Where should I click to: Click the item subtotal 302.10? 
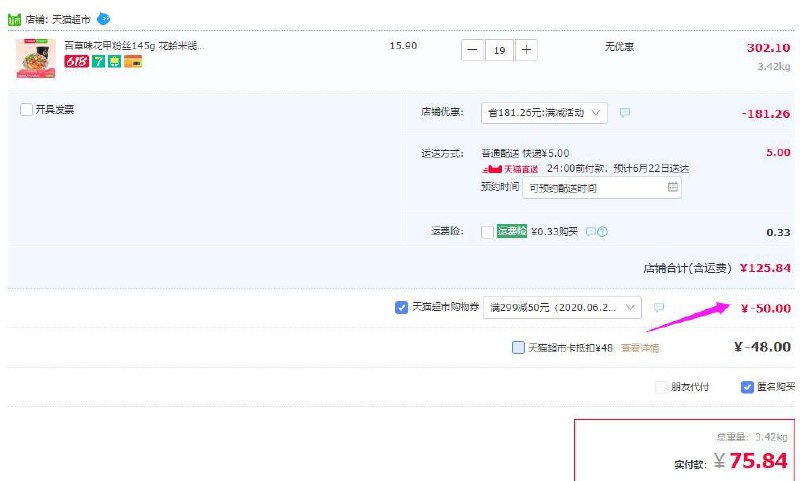tap(768, 47)
